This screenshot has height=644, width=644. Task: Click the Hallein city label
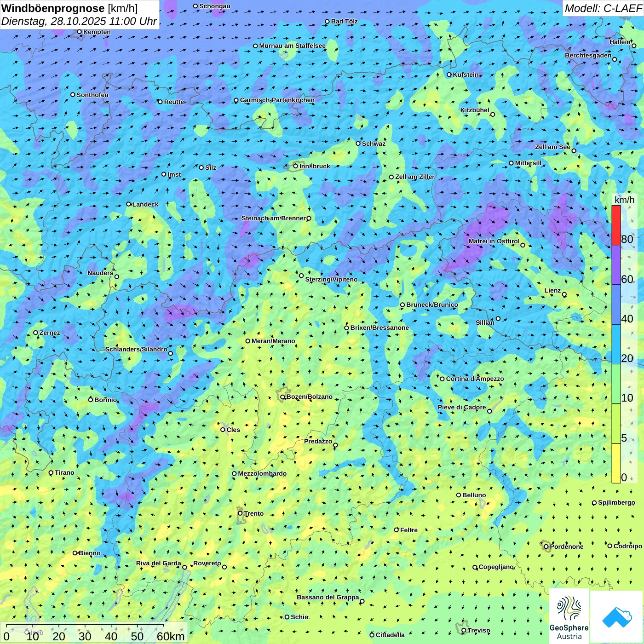pyautogui.click(x=620, y=42)
